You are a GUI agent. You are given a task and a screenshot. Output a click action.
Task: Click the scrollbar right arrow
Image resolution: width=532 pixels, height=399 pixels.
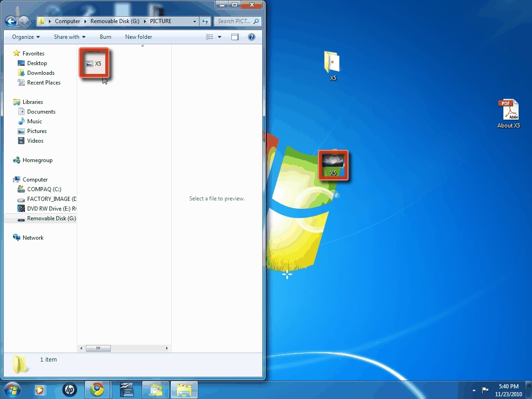coord(167,348)
